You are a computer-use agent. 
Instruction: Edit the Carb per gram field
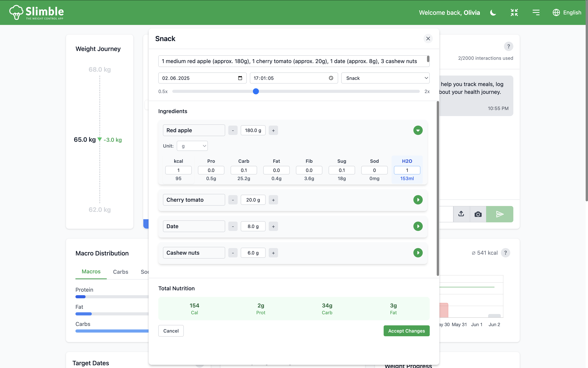click(244, 170)
